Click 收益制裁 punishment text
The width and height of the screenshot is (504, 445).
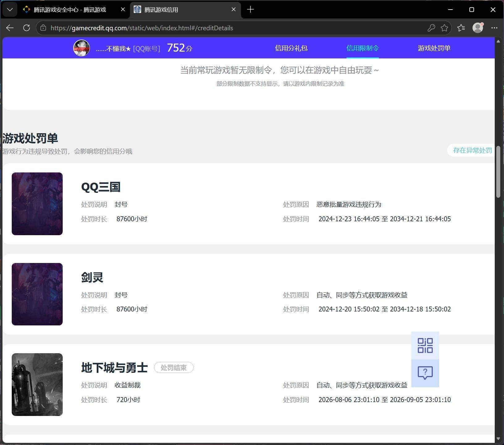coord(128,385)
